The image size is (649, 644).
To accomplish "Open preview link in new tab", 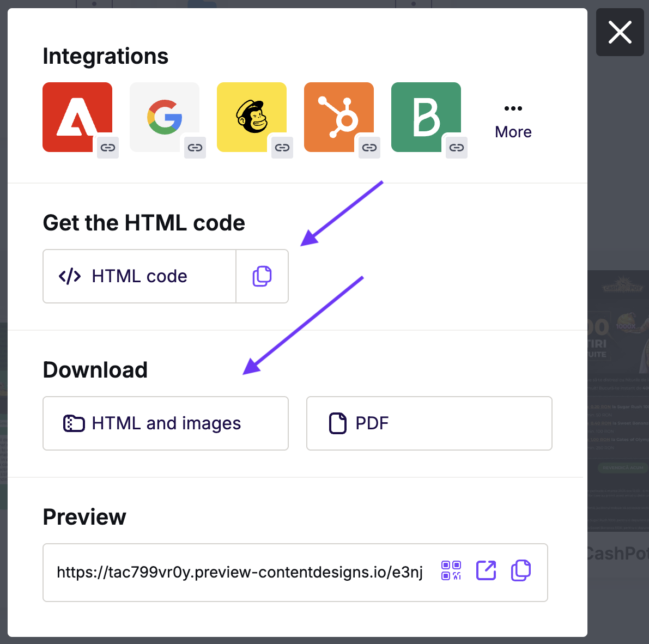I will tap(486, 571).
